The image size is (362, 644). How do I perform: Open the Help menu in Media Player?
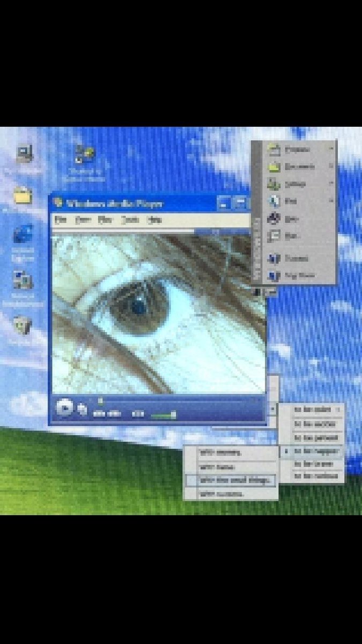click(154, 220)
